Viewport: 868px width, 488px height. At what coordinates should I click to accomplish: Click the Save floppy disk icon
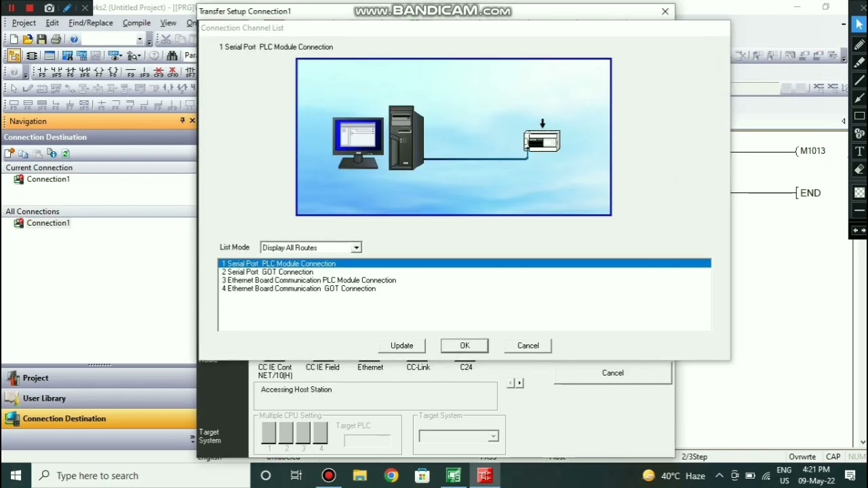(x=42, y=39)
